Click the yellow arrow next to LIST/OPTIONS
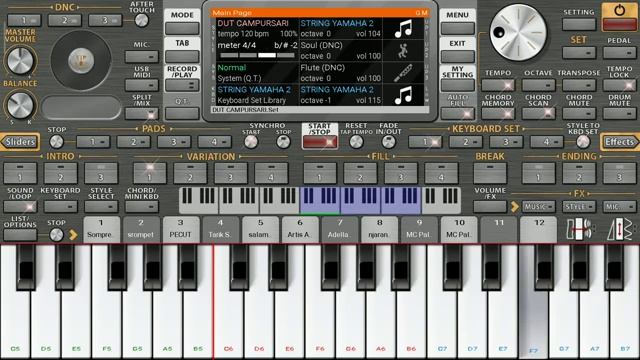This screenshot has width=640, height=360. (x=73, y=235)
